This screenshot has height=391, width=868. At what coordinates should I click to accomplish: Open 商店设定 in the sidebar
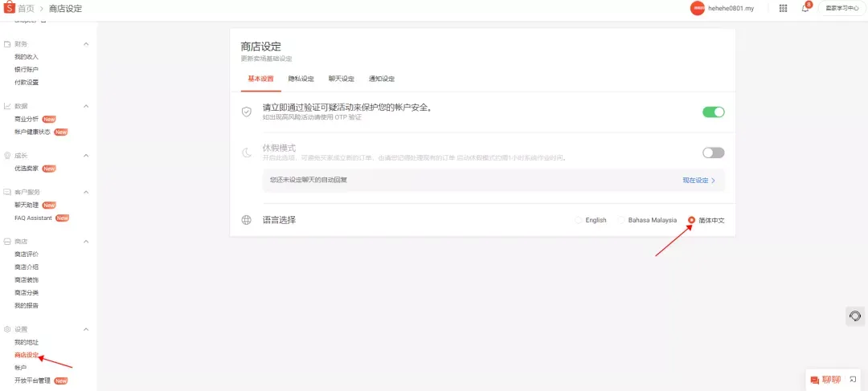[27, 355]
